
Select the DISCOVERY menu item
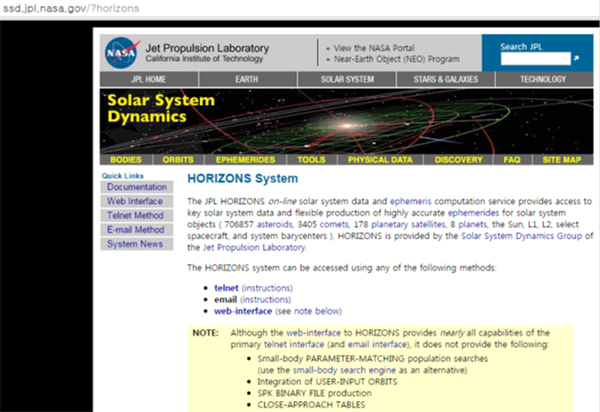(x=458, y=160)
